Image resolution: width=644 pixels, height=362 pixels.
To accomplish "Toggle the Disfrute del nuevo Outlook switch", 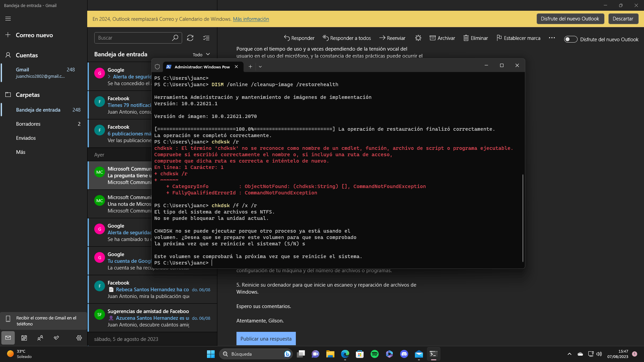I will point(570,40).
